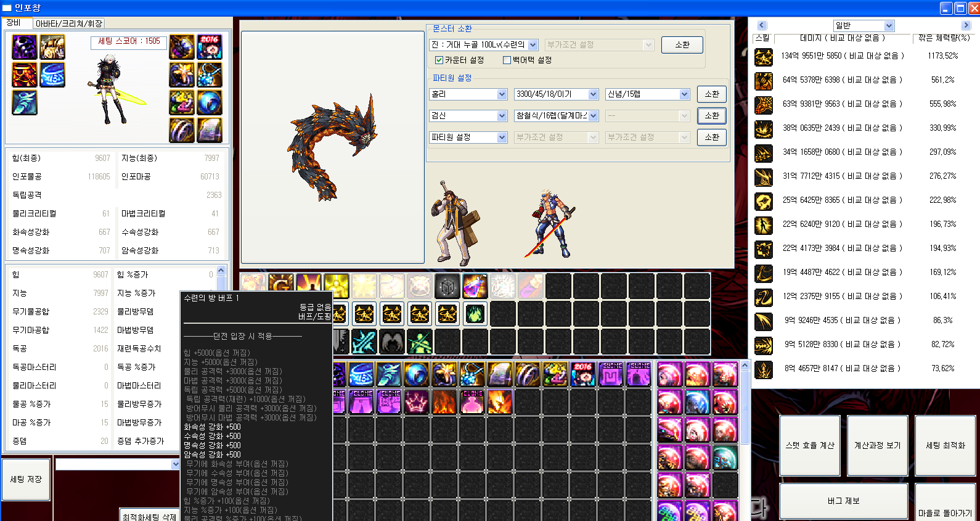The height and width of the screenshot is (521, 980).
Task: Click the 세팅 최적화 button
Action: (x=945, y=445)
